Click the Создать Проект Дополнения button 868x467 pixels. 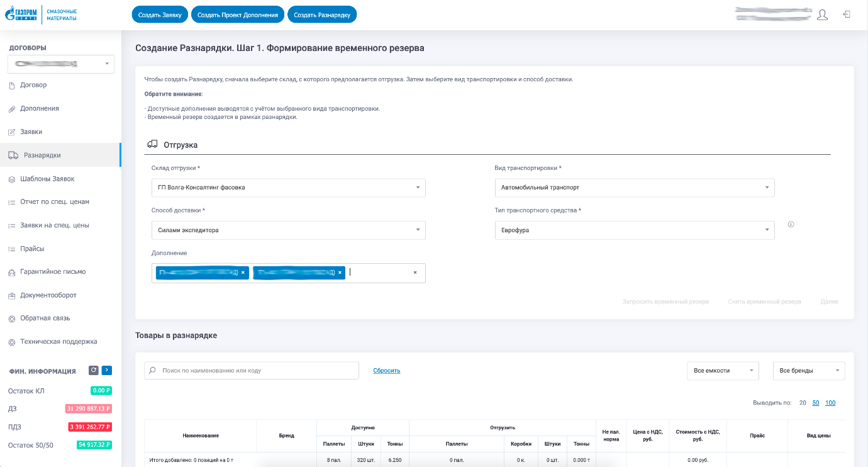[238, 14]
